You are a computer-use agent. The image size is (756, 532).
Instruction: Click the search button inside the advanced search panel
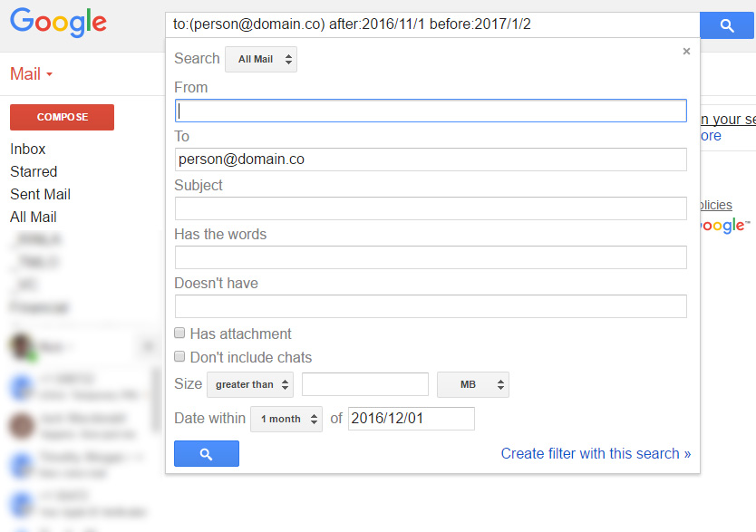[x=206, y=453]
